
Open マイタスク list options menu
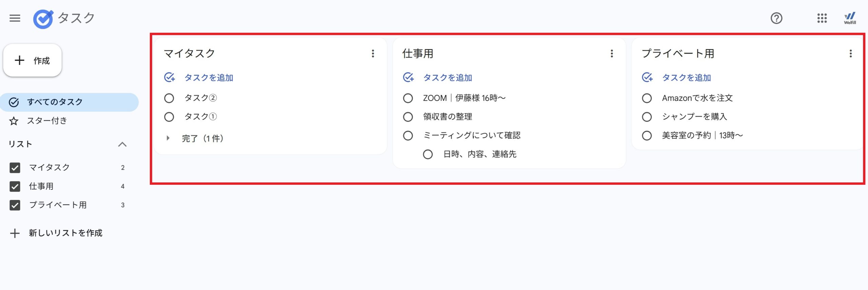pos(373,54)
